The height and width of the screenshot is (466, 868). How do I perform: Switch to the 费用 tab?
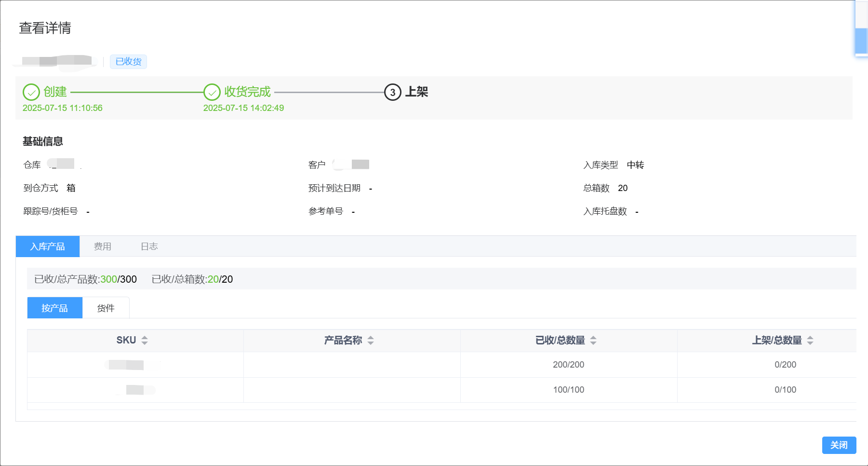coord(102,246)
